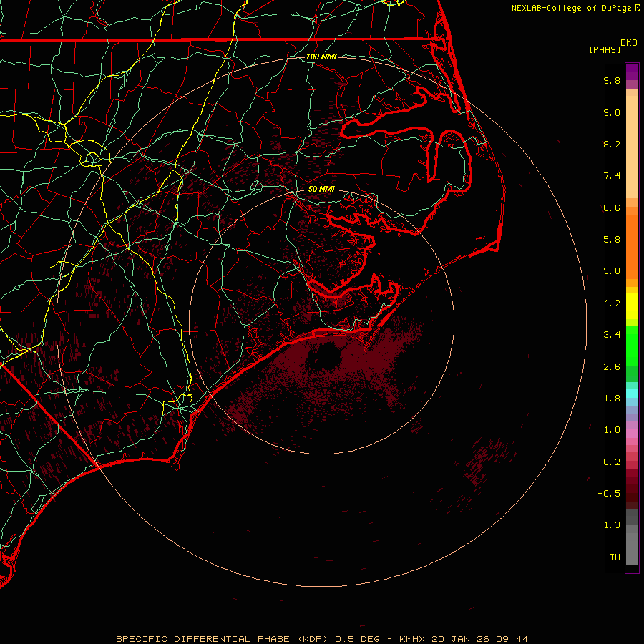Click the 1.0 scale label
644x644 pixels.
[x=612, y=430]
